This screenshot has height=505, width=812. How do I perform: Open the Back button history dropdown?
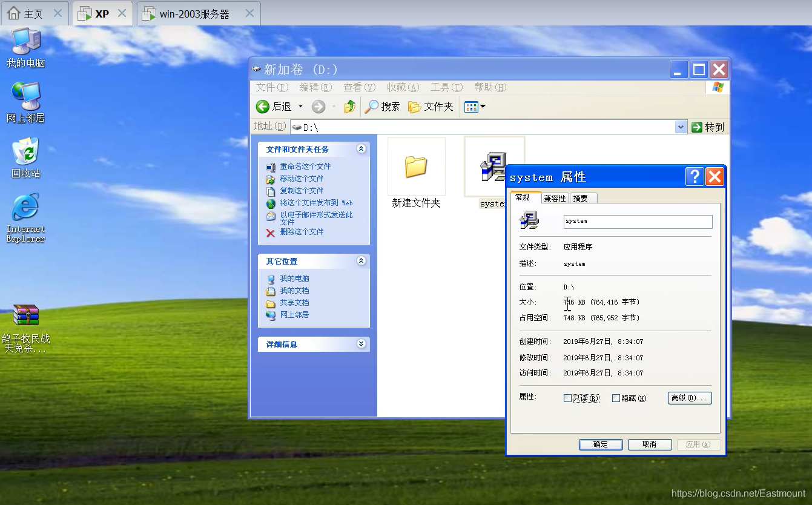[x=300, y=107]
